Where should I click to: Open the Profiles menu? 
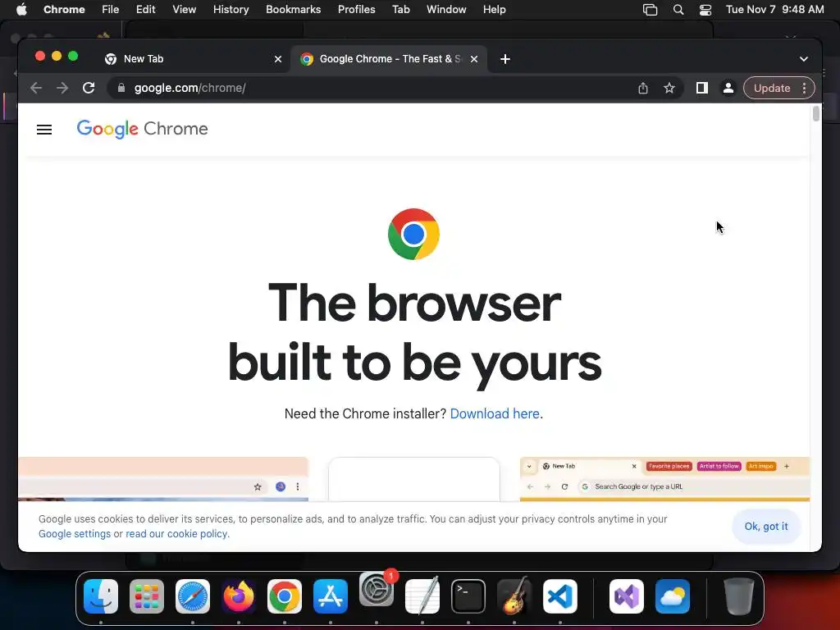point(356,10)
